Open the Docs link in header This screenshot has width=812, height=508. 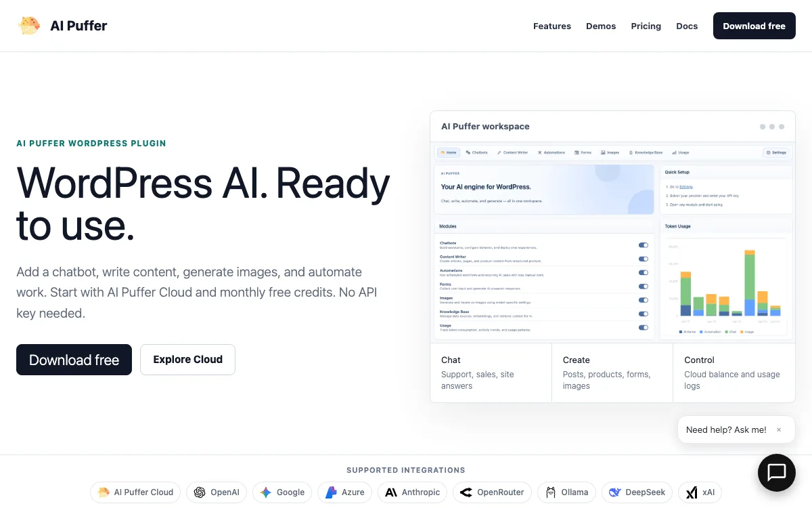[687, 26]
